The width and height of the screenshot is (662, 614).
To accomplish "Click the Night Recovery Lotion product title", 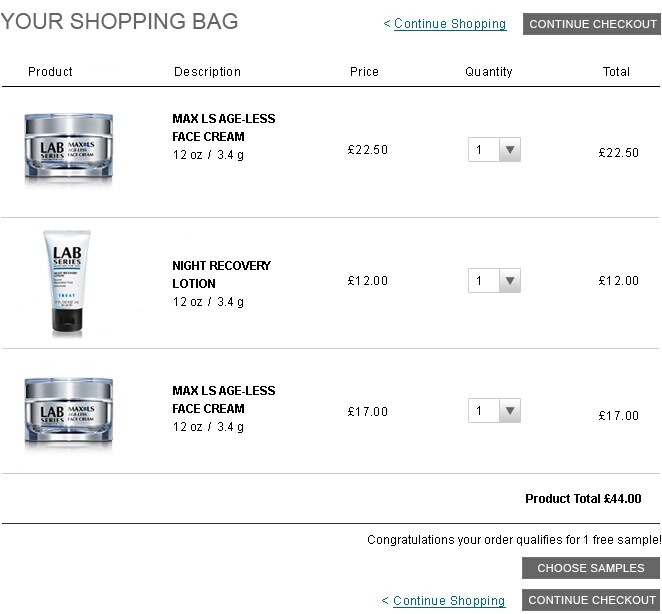I will (x=221, y=274).
